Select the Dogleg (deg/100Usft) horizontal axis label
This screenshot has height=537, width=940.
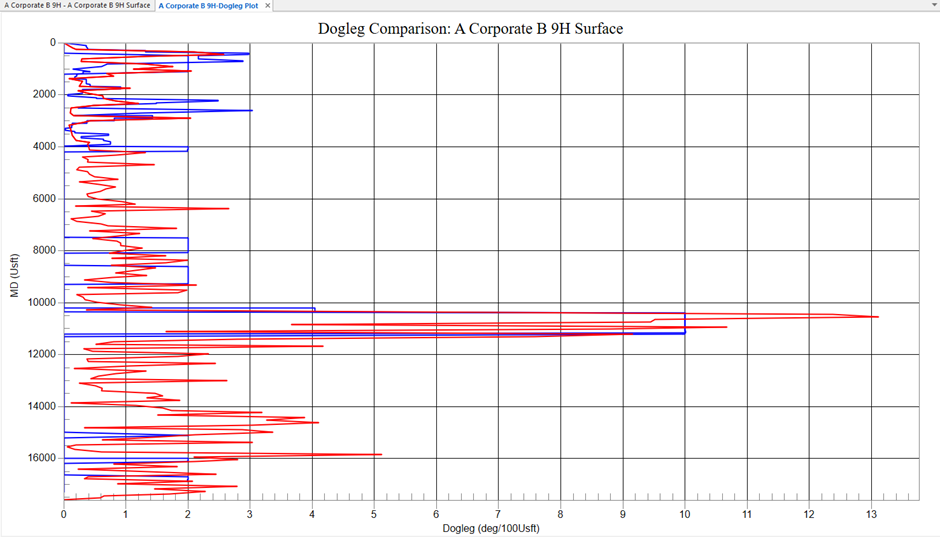point(490,527)
